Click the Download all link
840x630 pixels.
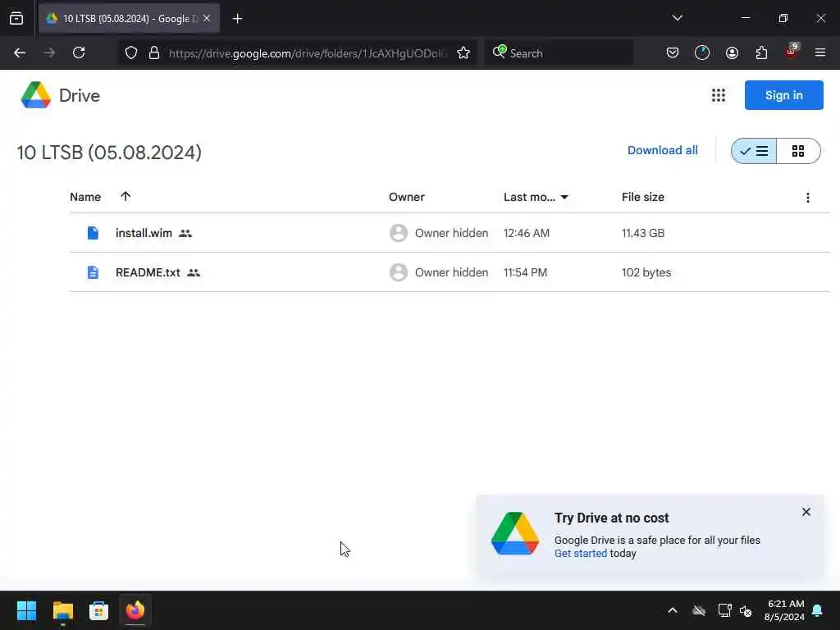click(x=662, y=151)
